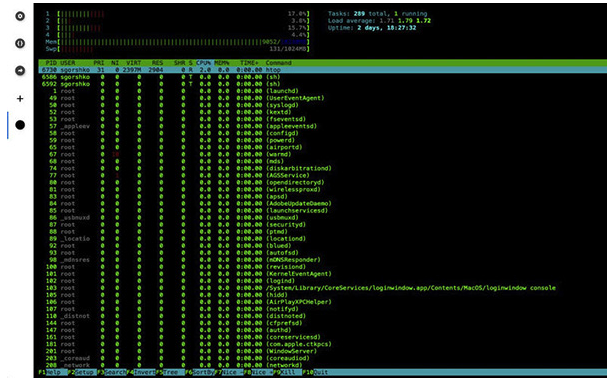Select the (AirPlayXPCHelper) process

tap(322, 302)
